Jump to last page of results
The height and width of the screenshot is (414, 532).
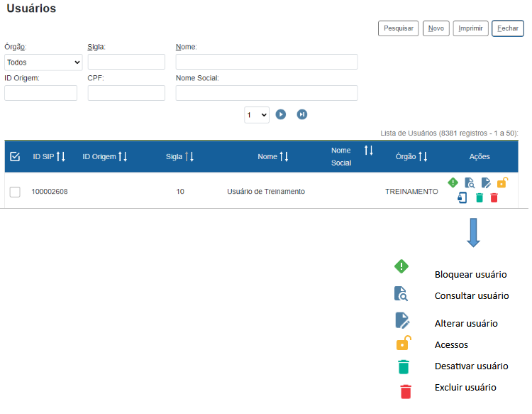point(302,114)
